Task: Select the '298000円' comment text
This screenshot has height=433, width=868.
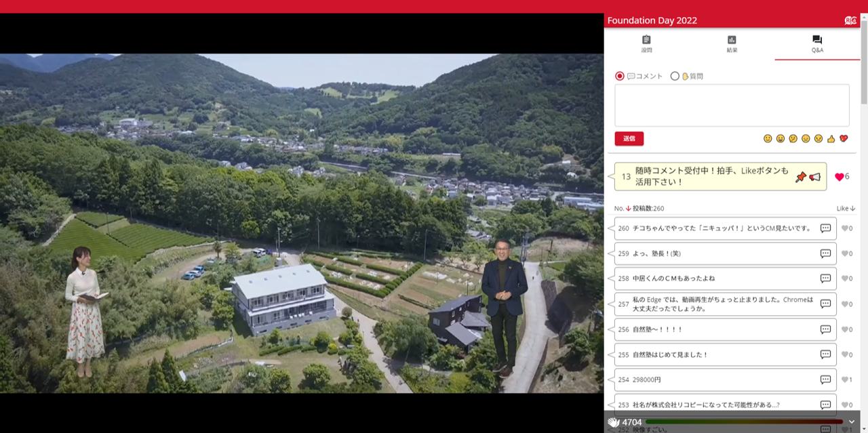Action: tap(646, 379)
